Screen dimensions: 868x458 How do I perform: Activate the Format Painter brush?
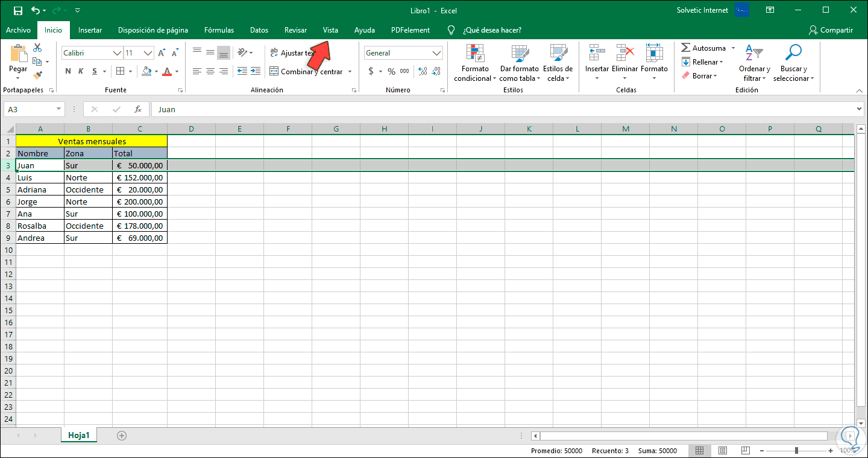(37, 75)
